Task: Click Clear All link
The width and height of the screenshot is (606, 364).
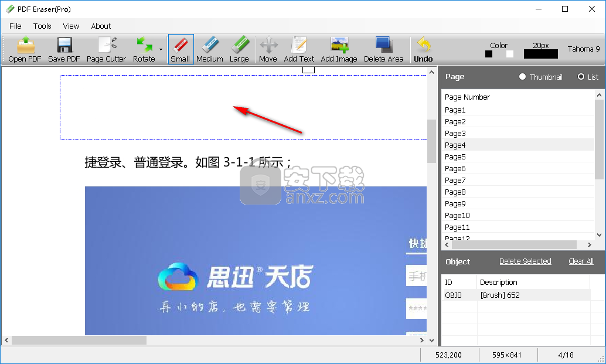Action: click(581, 261)
